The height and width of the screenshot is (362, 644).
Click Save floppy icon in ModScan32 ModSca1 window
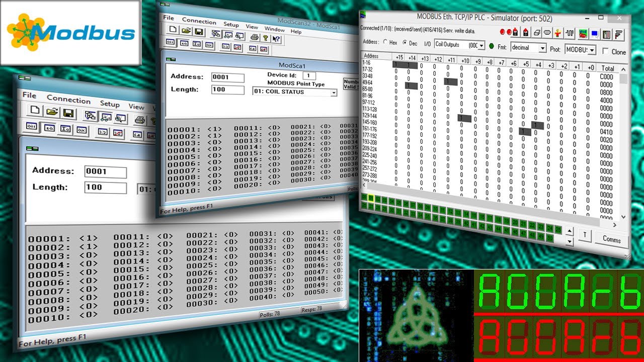coord(198,32)
